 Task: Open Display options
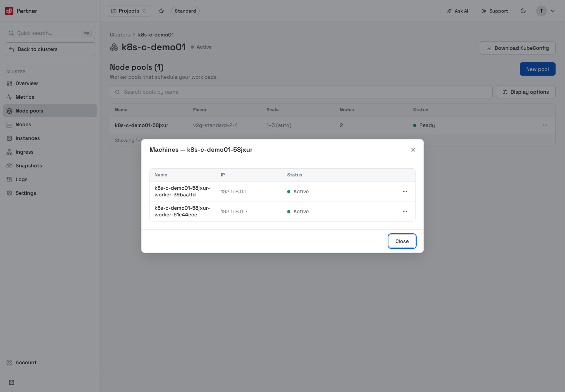[526, 92]
